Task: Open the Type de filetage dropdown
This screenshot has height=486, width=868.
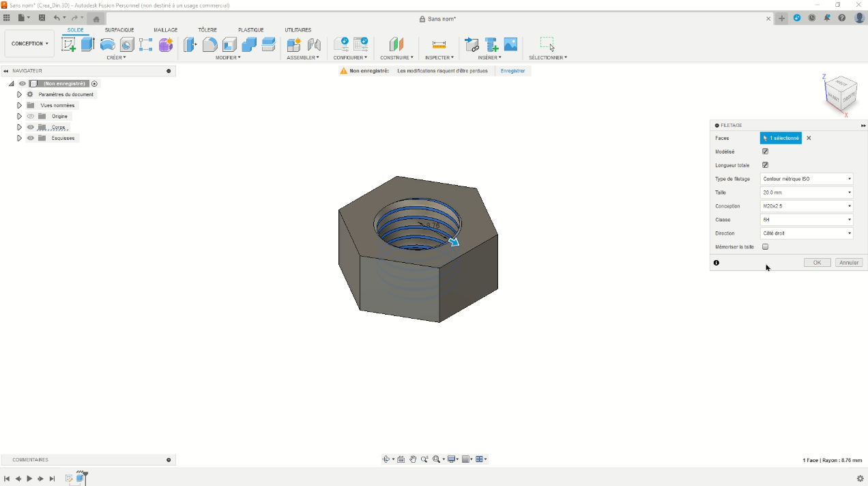Action: coord(807,179)
